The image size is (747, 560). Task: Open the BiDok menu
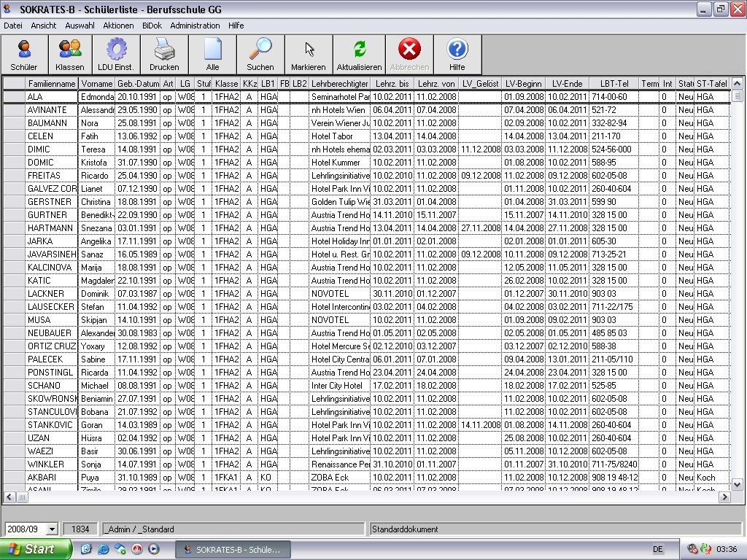point(152,26)
